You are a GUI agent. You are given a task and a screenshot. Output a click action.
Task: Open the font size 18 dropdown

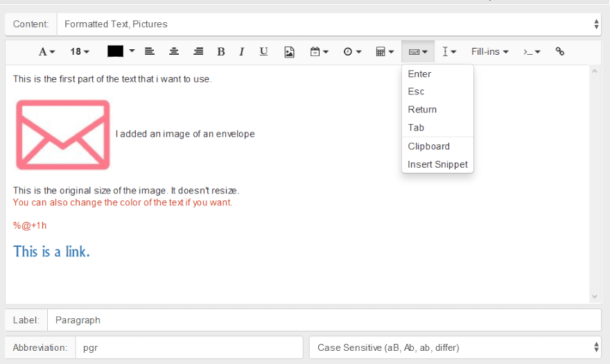80,51
